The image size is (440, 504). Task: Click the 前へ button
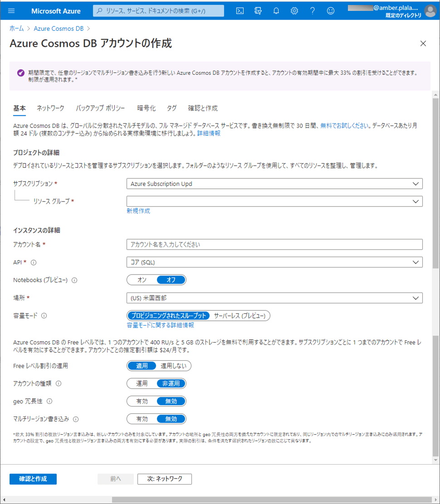(x=115, y=479)
